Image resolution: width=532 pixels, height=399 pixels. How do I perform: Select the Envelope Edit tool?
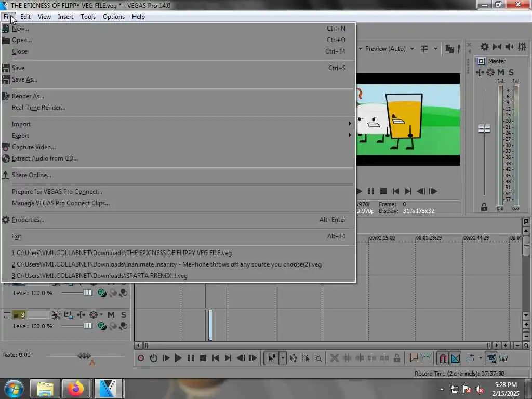[x=294, y=358]
